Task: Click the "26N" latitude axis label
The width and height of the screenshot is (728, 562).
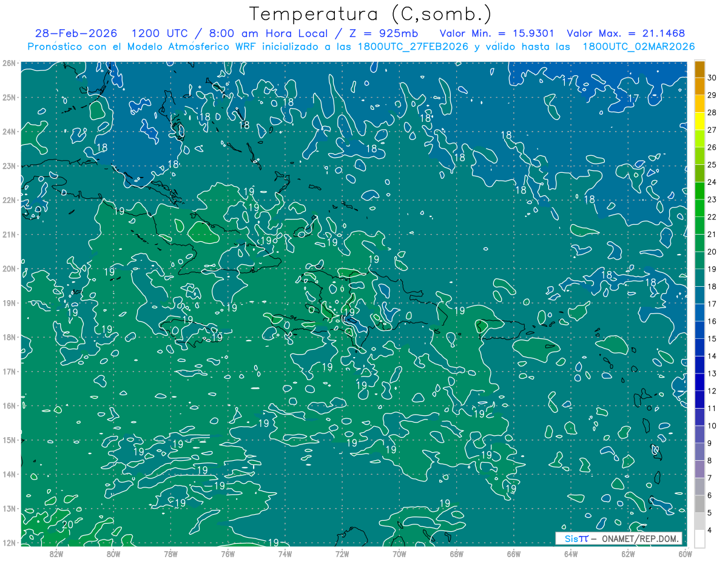Action: click(x=8, y=63)
